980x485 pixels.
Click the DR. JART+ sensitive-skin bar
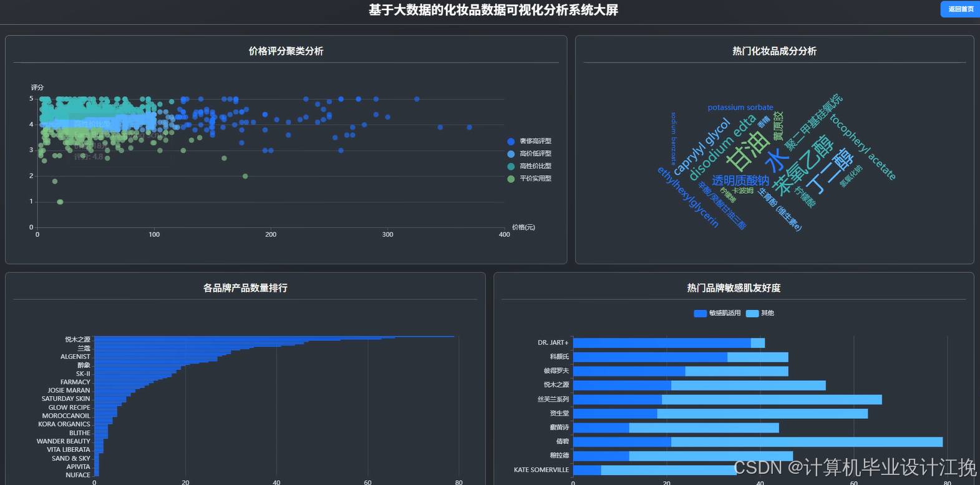[x=662, y=343]
